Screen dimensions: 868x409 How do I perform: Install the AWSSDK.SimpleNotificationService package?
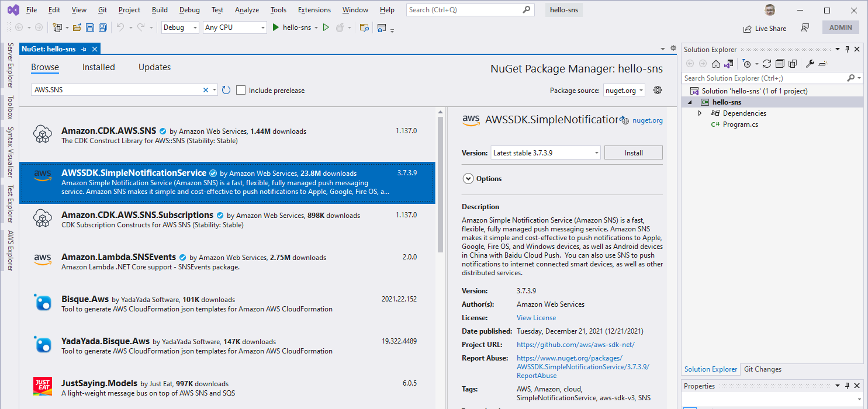634,152
